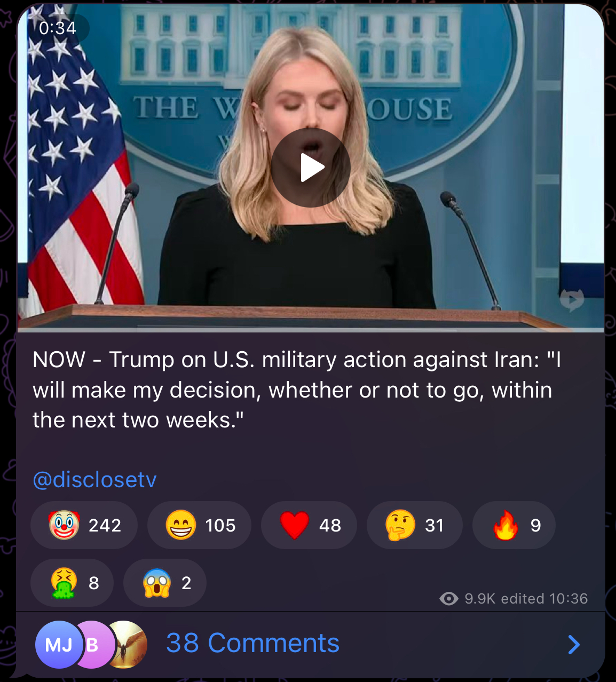Expand comments with the right chevron arrow

coord(574,645)
